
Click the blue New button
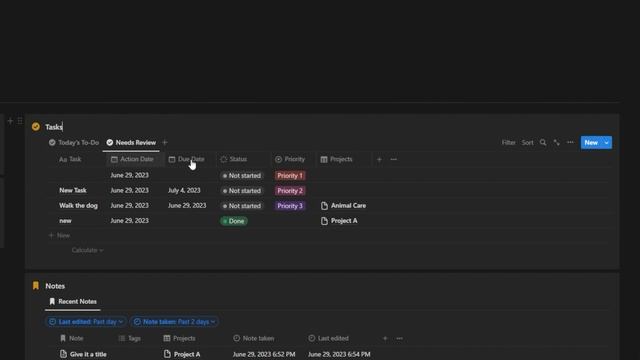pyautogui.click(x=591, y=142)
